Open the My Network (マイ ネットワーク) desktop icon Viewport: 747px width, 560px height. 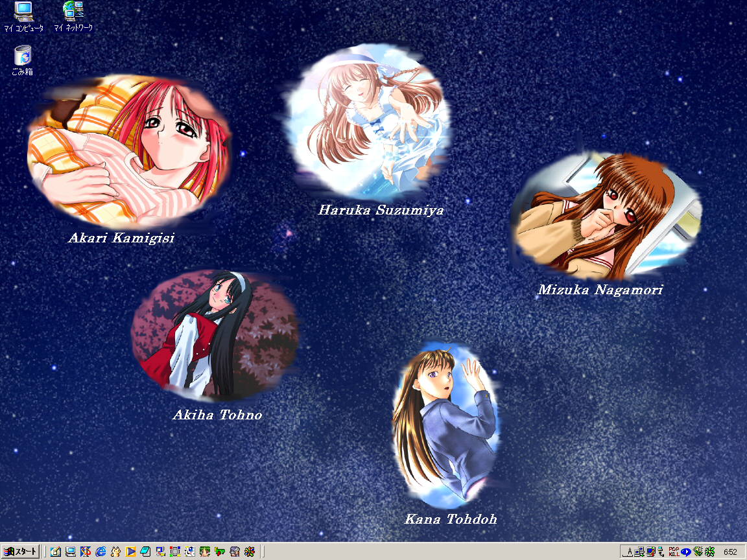coord(73,17)
